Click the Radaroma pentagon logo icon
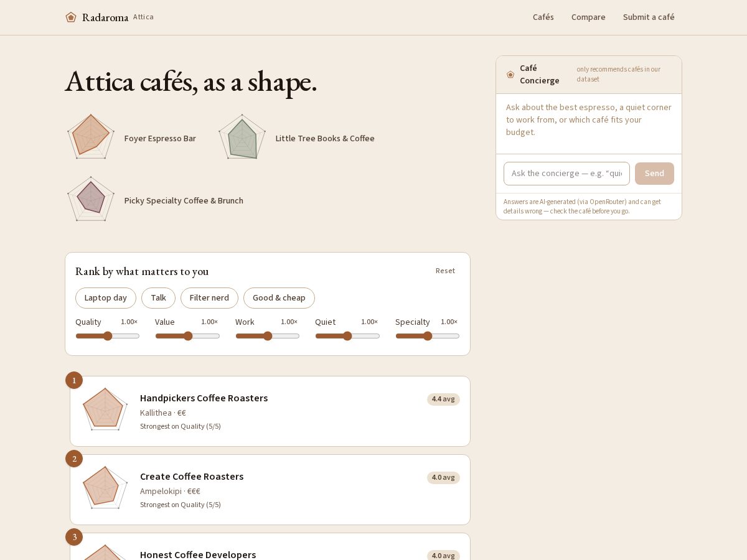This screenshot has width=747, height=560. coord(71,17)
